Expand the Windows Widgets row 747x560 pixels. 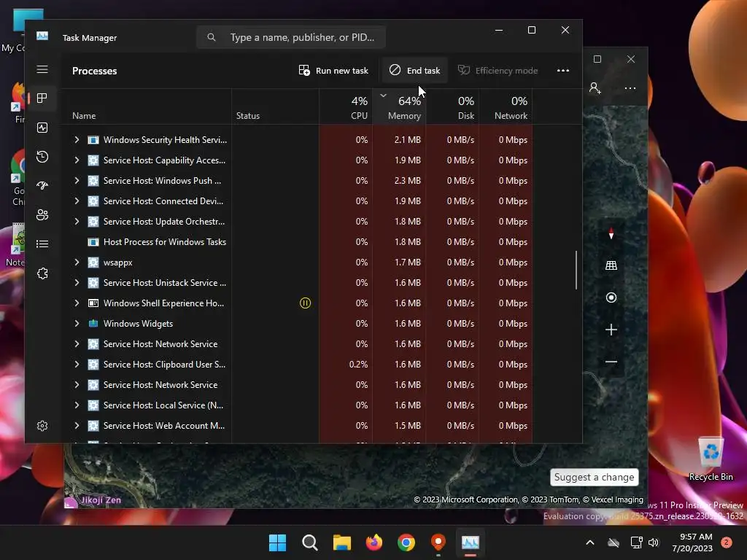click(x=77, y=323)
